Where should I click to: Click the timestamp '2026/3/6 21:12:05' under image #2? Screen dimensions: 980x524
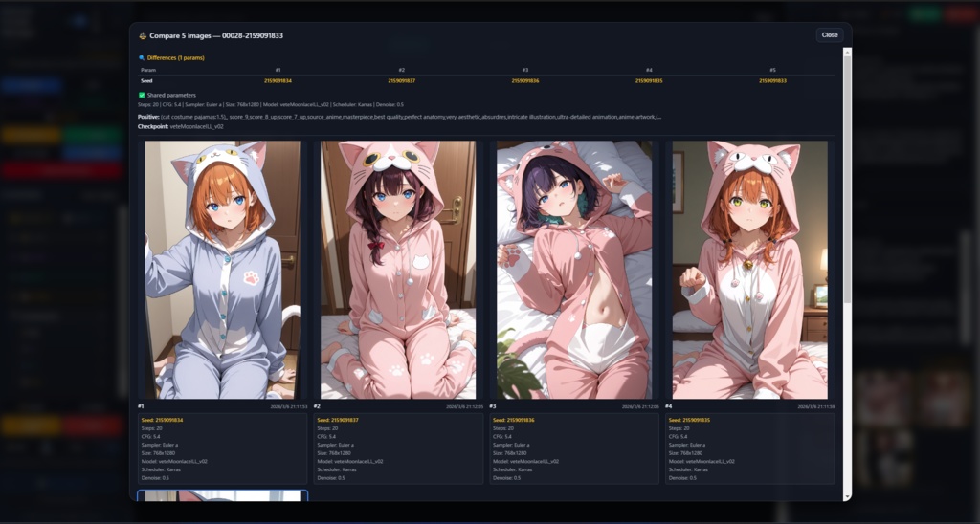[x=464, y=406]
